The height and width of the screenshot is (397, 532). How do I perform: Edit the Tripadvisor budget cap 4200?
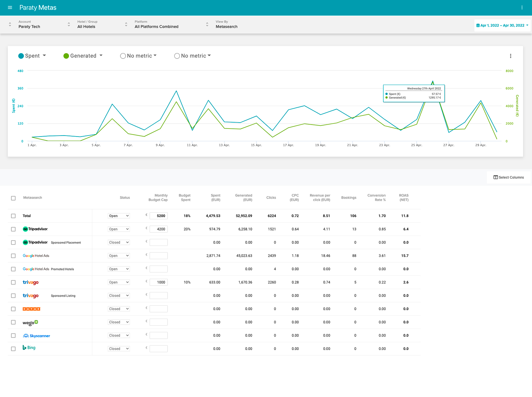159,229
